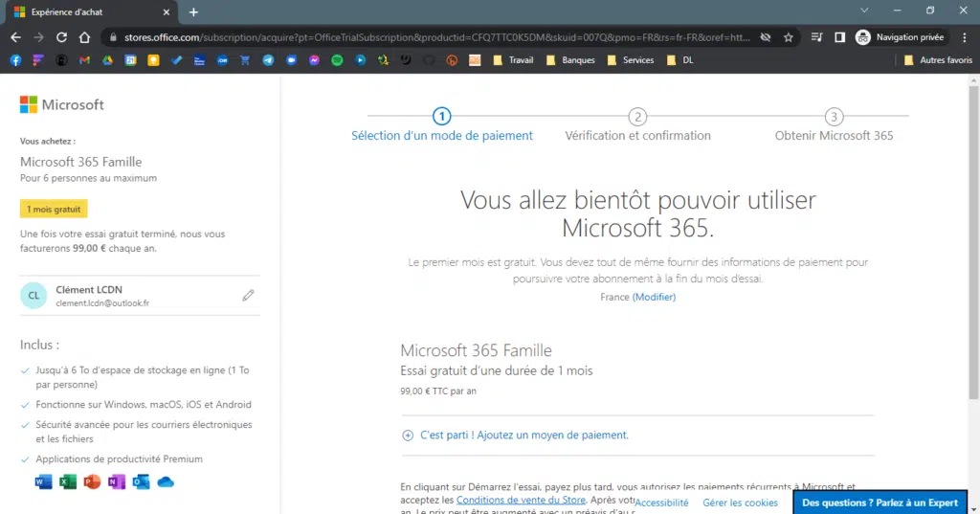Click the Outlook app icon
This screenshot has width=980, height=514.
point(141,482)
